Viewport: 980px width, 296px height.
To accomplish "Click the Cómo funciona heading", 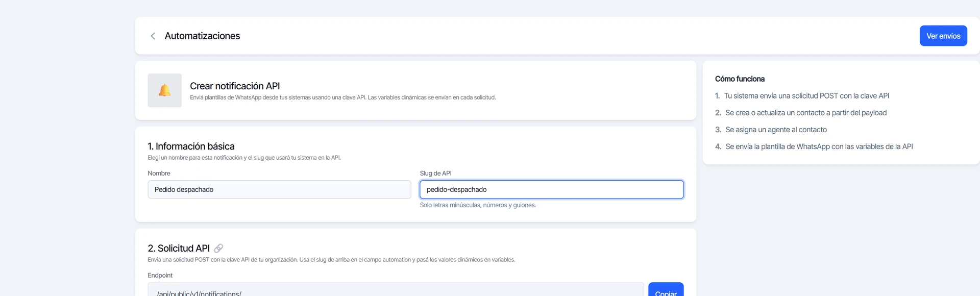I will click(740, 79).
